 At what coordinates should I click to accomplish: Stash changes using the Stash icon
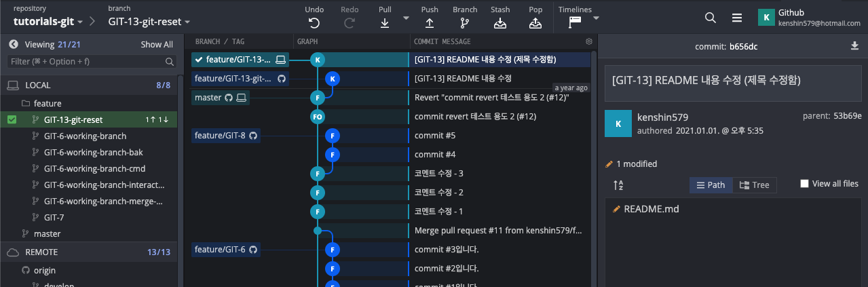pos(500,23)
